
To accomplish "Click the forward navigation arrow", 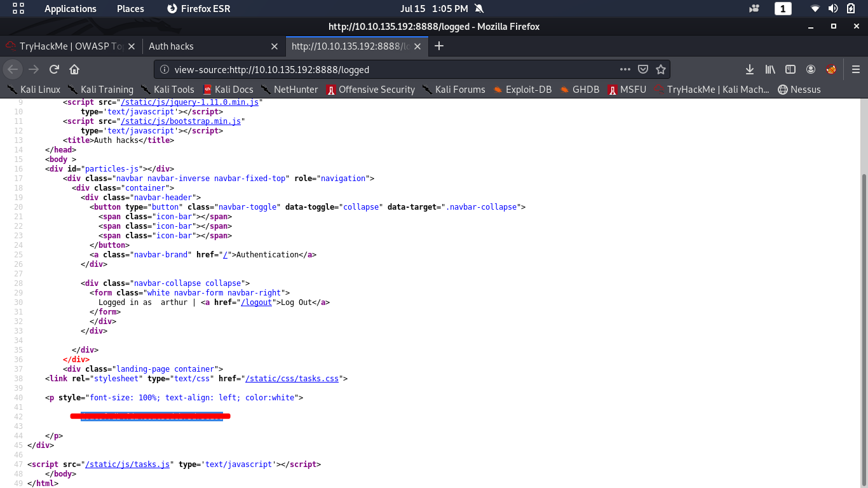I will tap(34, 69).
